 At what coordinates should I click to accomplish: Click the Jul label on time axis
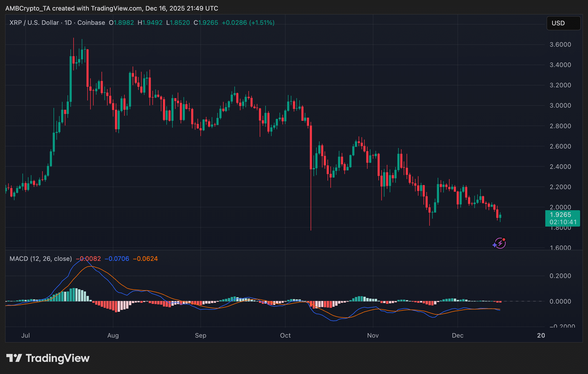coord(26,335)
